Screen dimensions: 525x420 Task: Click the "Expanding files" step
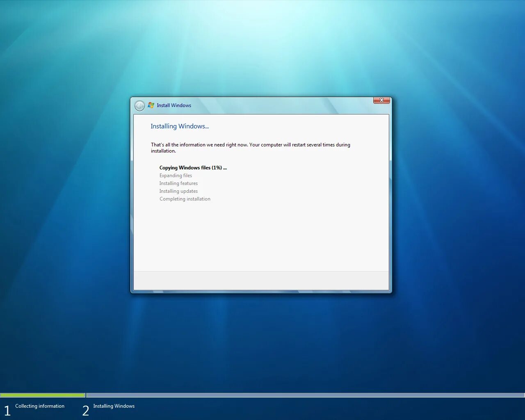[176, 176]
